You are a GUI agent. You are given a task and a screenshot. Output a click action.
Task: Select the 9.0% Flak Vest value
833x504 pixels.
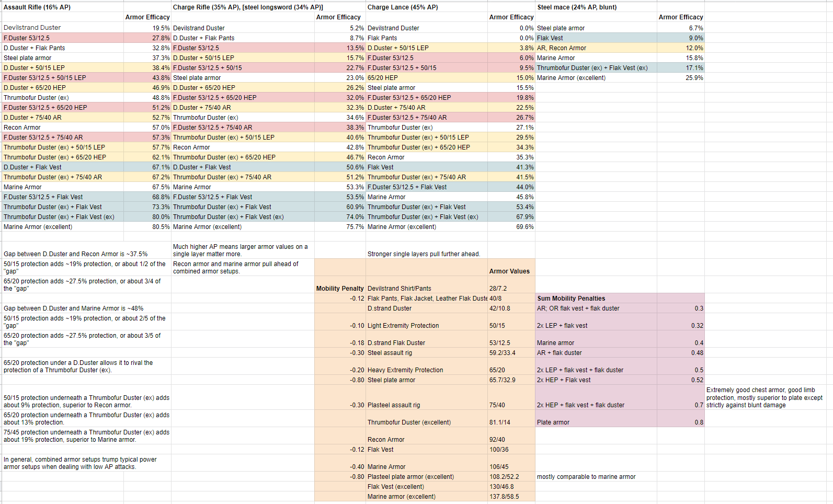681,38
